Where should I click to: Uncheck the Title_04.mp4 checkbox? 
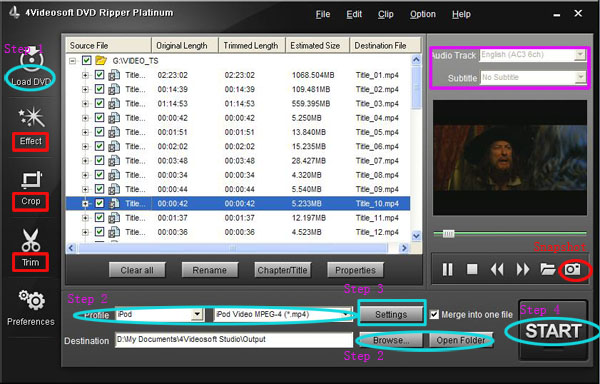[x=99, y=118]
